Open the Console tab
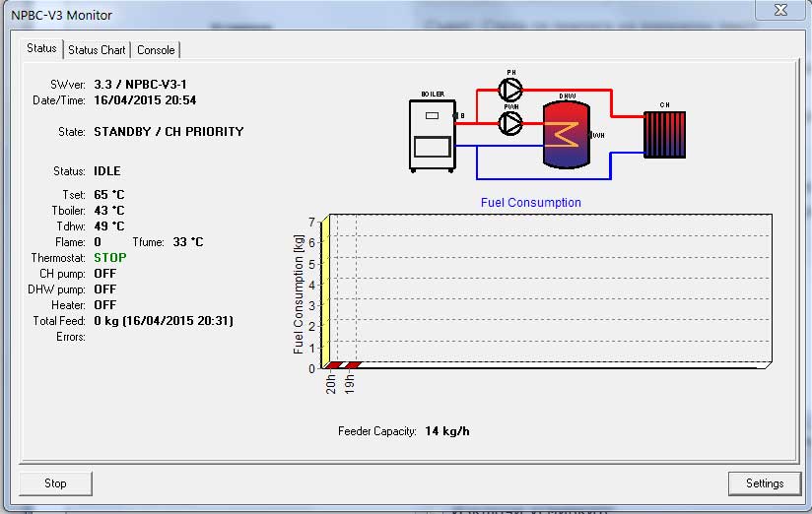 tap(156, 50)
